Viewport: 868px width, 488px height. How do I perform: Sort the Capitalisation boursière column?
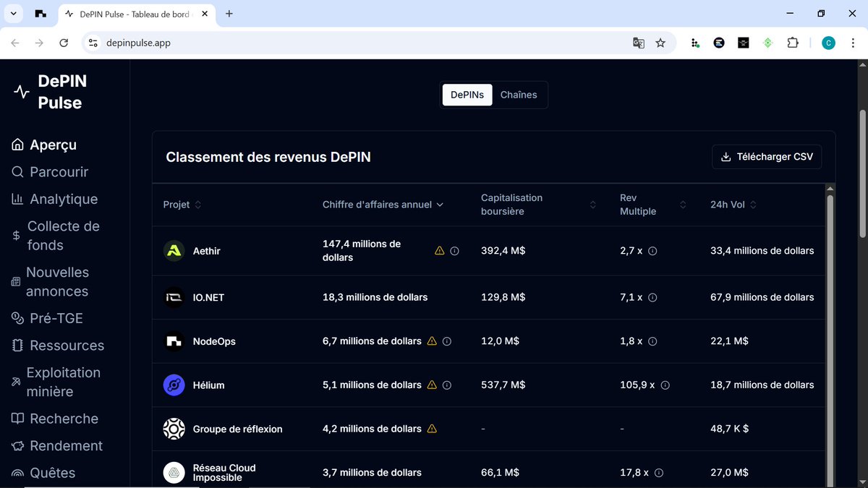click(x=593, y=205)
